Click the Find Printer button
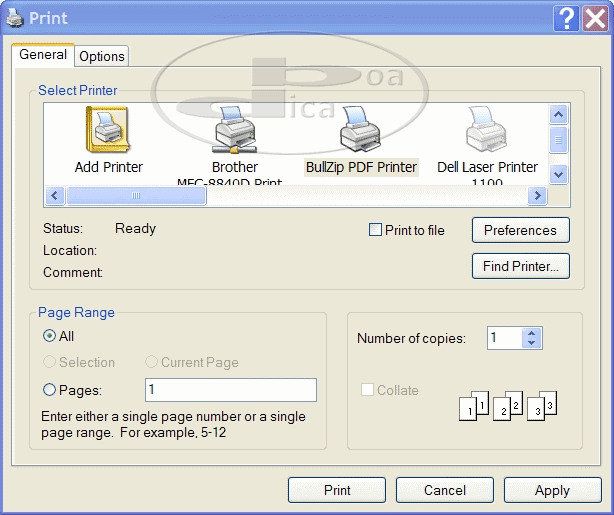The width and height of the screenshot is (614, 515). click(520, 266)
